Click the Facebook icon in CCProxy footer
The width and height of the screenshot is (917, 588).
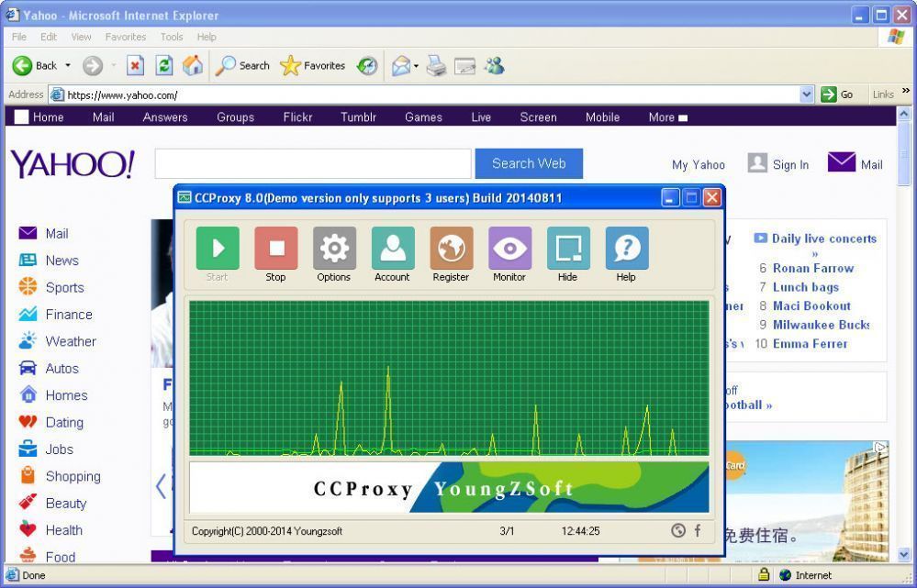tap(698, 531)
